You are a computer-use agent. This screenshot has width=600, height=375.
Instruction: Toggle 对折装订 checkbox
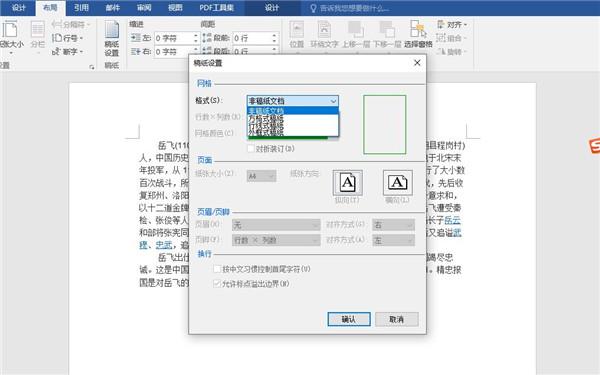pos(251,148)
